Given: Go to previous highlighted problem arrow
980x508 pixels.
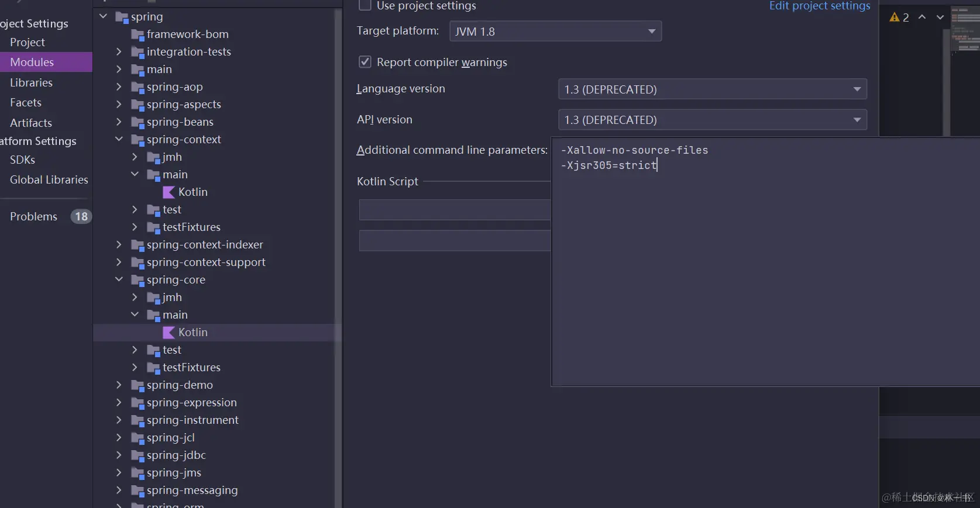Looking at the screenshot, I should [922, 17].
